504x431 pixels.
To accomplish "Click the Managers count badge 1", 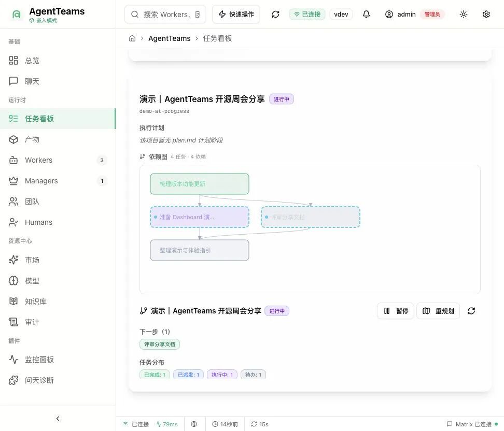I will pyautogui.click(x=102, y=181).
